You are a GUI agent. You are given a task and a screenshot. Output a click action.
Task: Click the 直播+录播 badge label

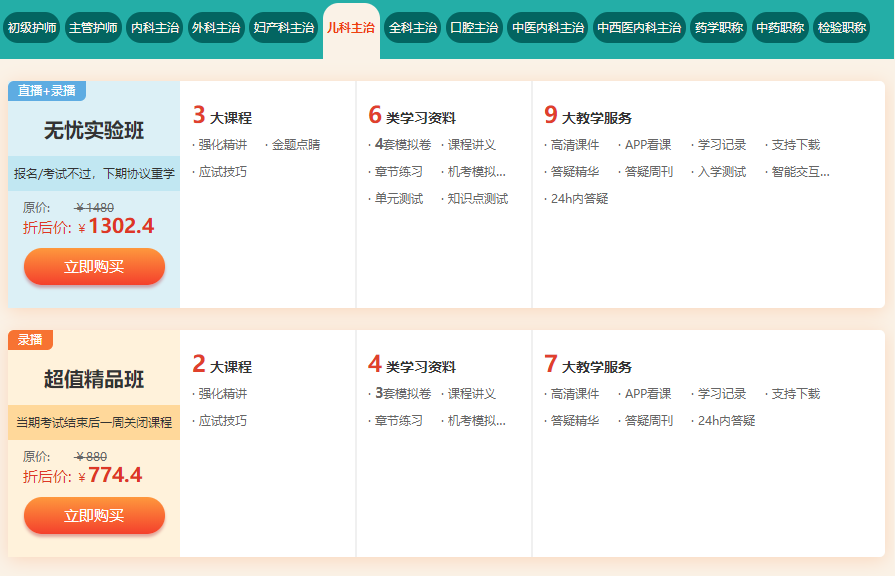tap(46, 91)
